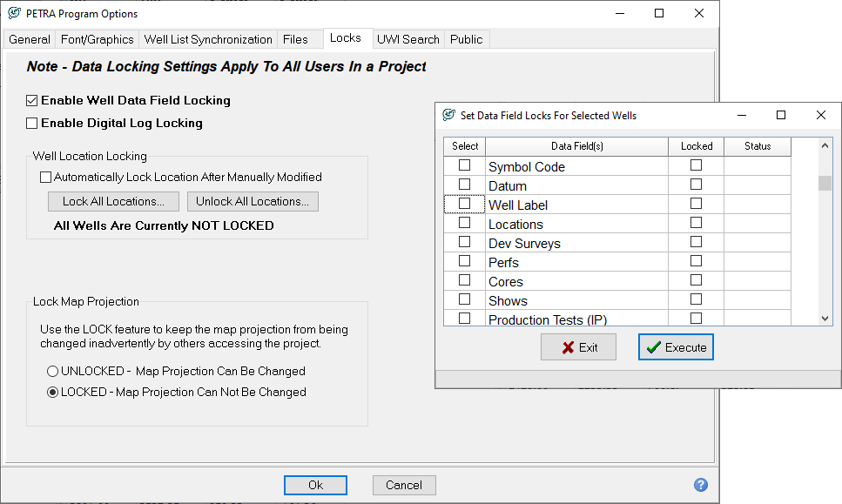This screenshot has width=842, height=504.
Task: Click Execute with the green checkmark
Action: pyautogui.click(x=676, y=347)
